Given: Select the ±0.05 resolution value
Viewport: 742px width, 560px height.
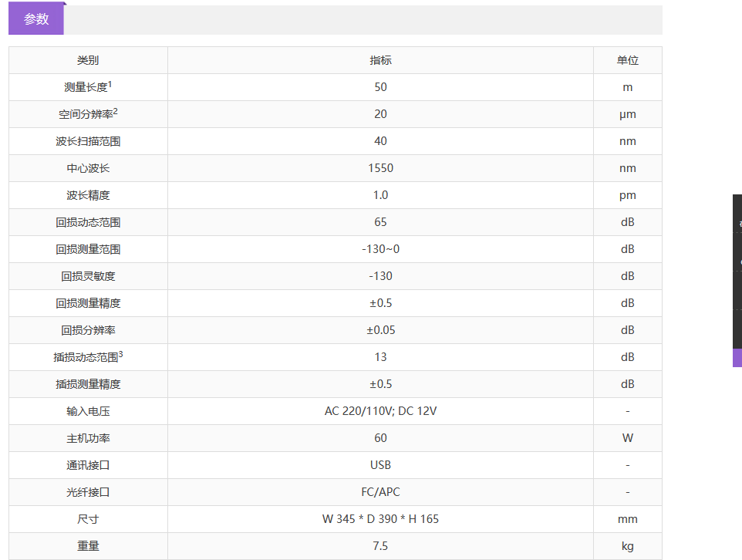Looking at the screenshot, I should (380, 330).
